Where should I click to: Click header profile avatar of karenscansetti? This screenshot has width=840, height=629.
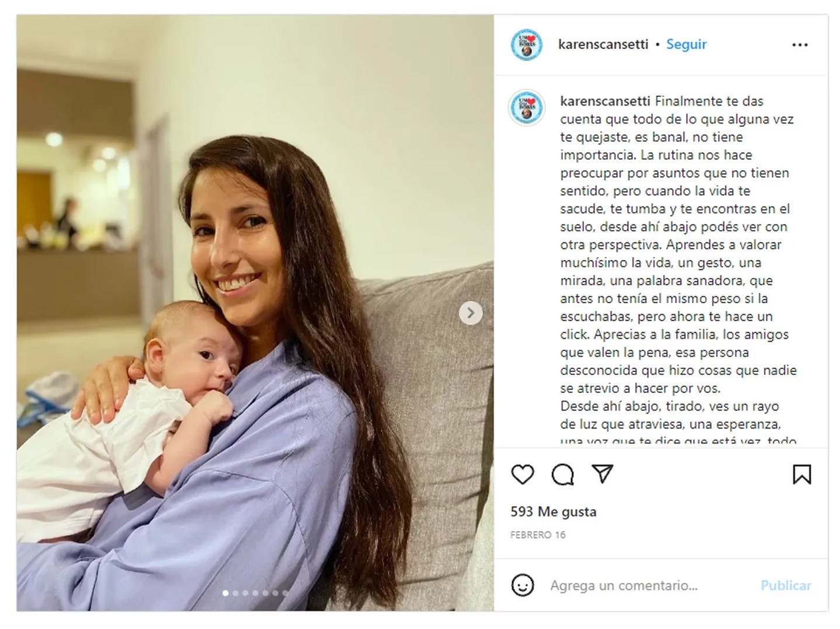(x=526, y=45)
